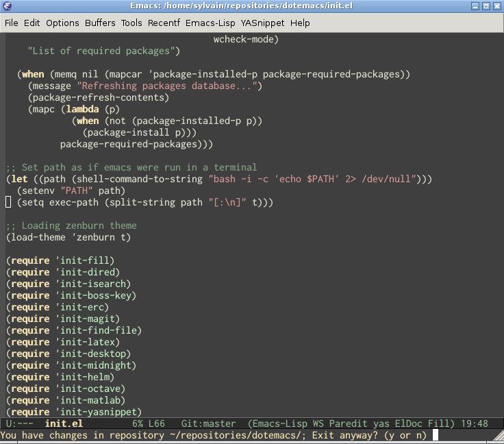504x444 pixels.
Task: Click the (load-theme 'zenburn t) line
Action: click(68, 237)
